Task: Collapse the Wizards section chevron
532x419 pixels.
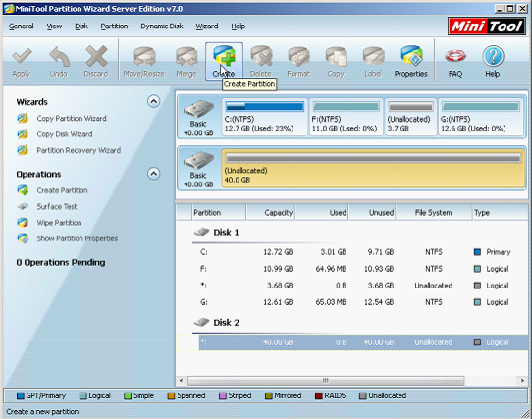Action: click(x=154, y=101)
